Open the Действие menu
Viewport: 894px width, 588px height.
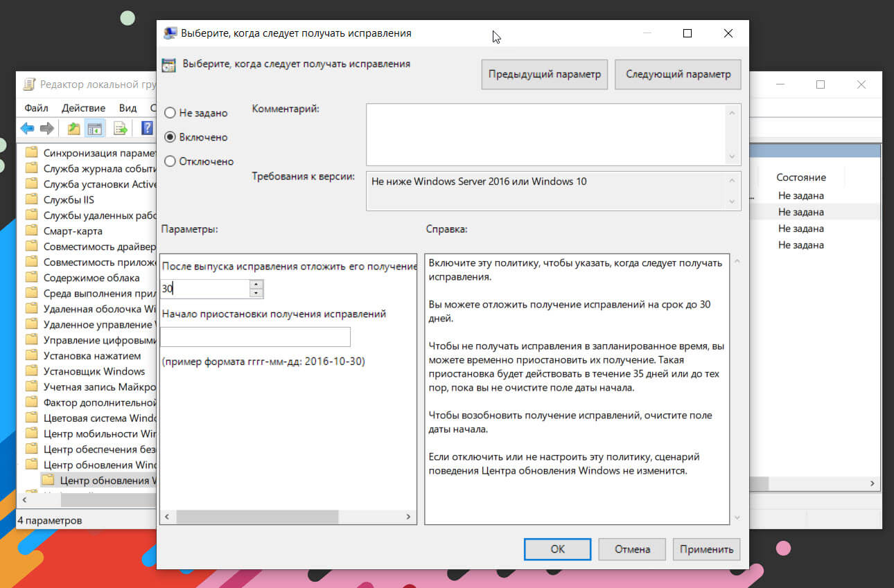tap(83, 108)
